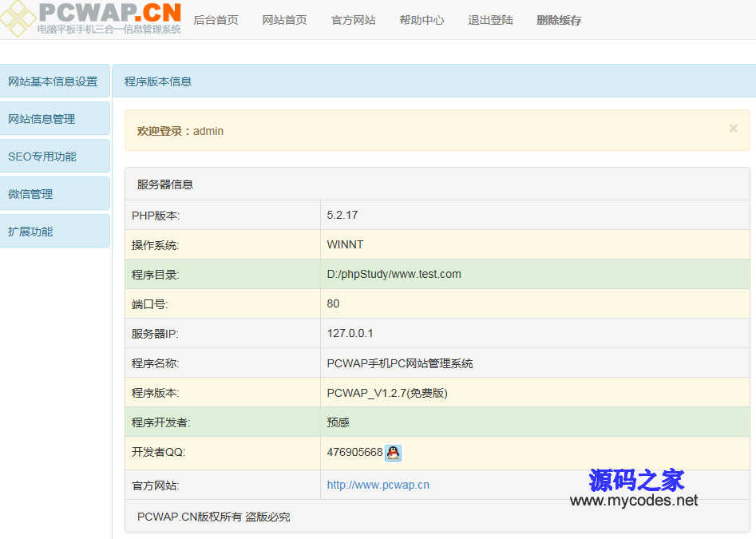Click the 服务器信息 table heading
756x539 pixels.
coord(165,184)
